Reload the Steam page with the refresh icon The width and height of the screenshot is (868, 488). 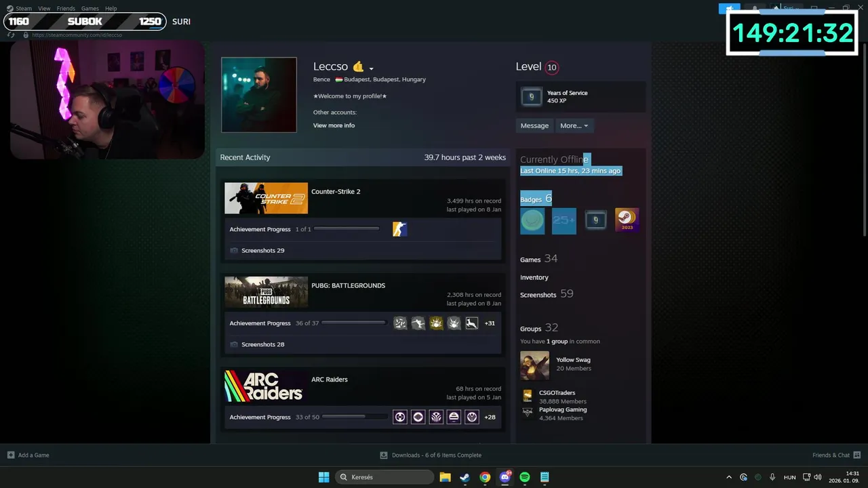tap(11, 35)
